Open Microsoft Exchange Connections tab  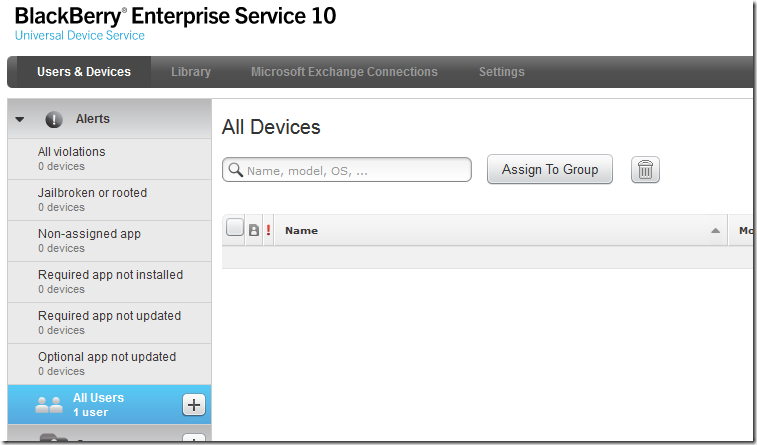click(x=344, y=72)
